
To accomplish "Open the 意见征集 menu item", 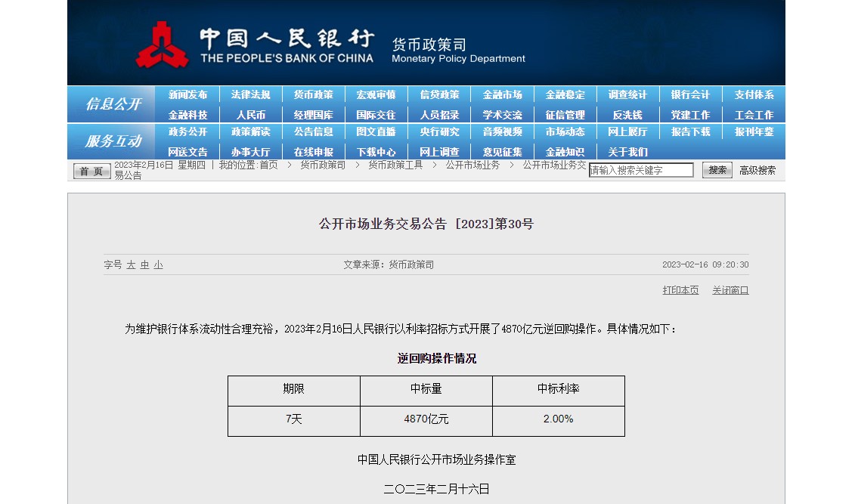I will 502,152.
